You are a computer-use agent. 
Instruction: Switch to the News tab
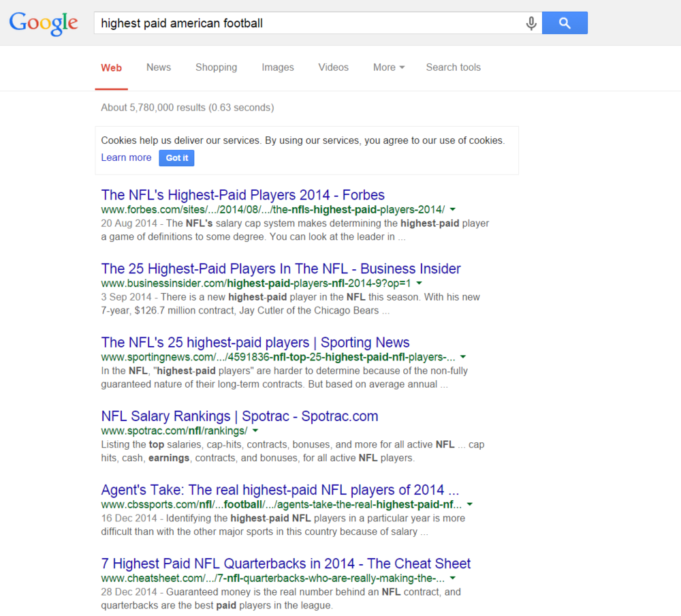(x=159, y=67)
